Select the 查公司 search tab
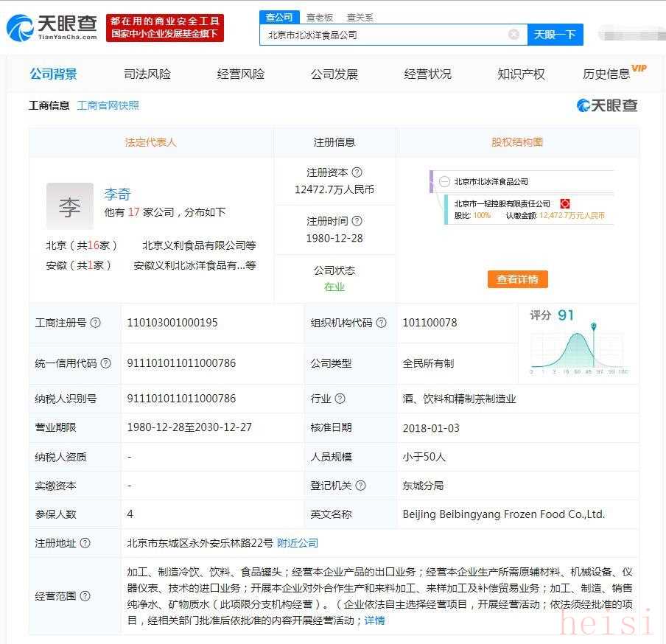 tap(279, 18)
